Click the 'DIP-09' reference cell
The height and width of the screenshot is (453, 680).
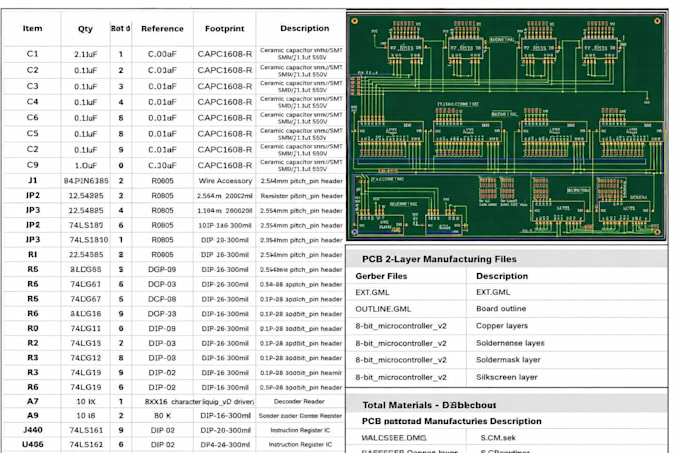tap(162, 328)
